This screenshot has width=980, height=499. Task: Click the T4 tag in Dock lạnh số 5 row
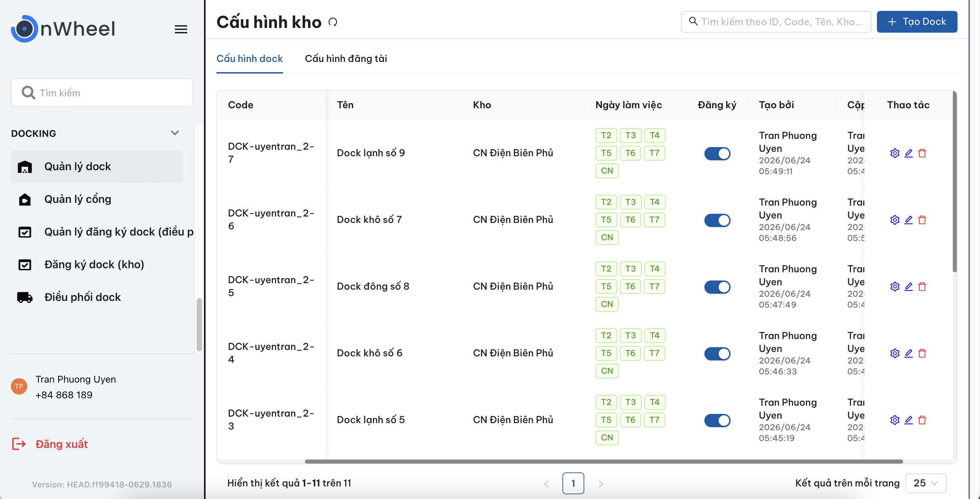coord(655,402)
